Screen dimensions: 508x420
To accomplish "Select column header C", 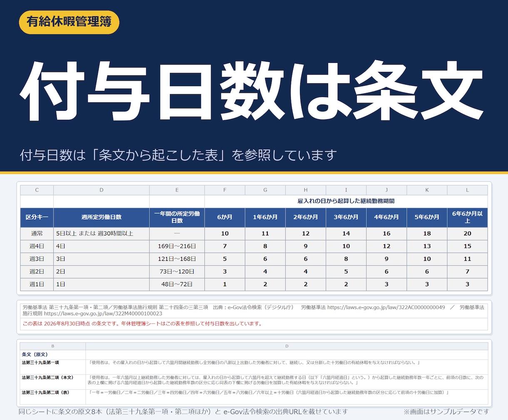I will point(37,190).
